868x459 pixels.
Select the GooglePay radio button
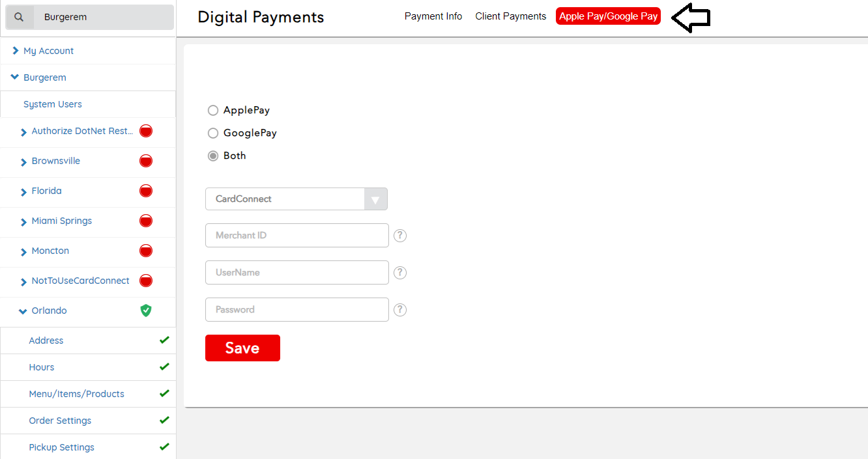[x=213, y=133]
